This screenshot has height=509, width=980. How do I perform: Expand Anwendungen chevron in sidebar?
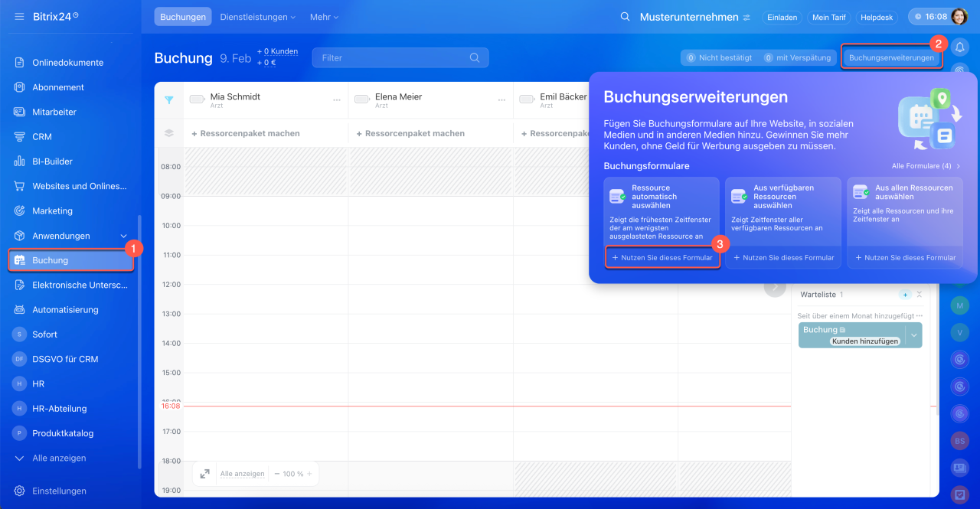click(x=124, y=236)
